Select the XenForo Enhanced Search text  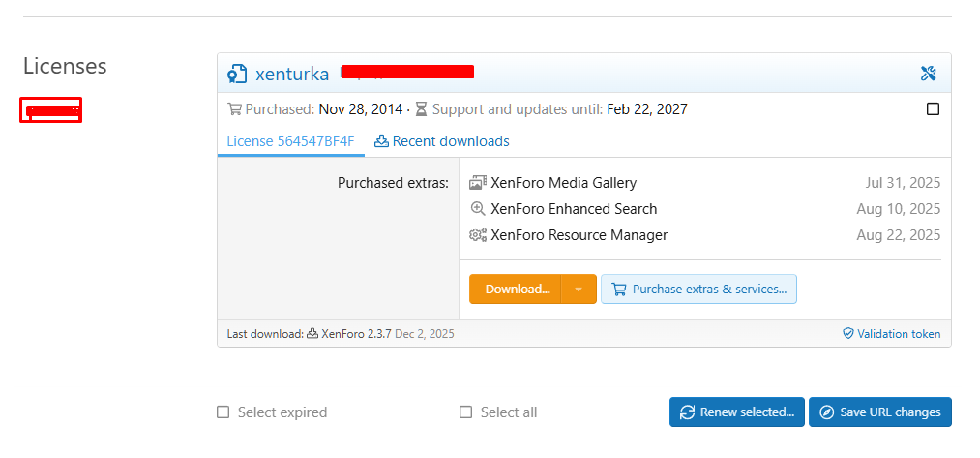pyautogui.click(x=574, y=209)
